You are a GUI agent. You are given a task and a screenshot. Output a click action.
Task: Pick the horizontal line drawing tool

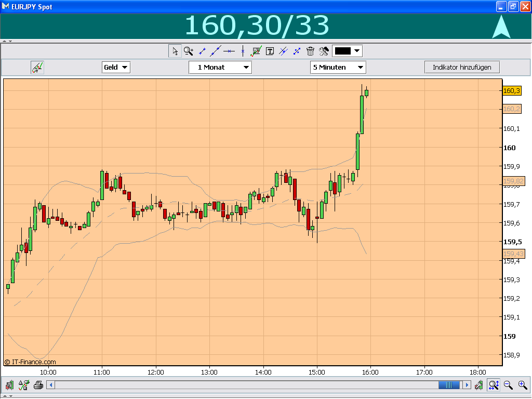[x=229, y=51]
